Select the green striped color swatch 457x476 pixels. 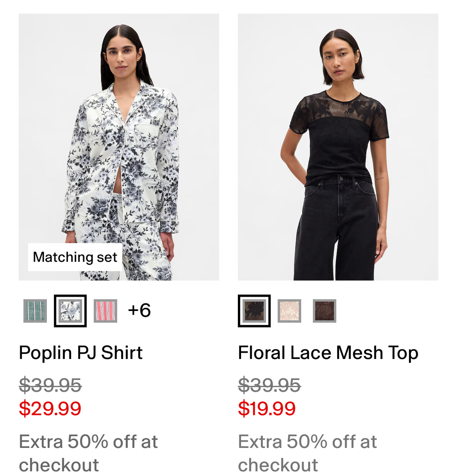tap(35, 311)
